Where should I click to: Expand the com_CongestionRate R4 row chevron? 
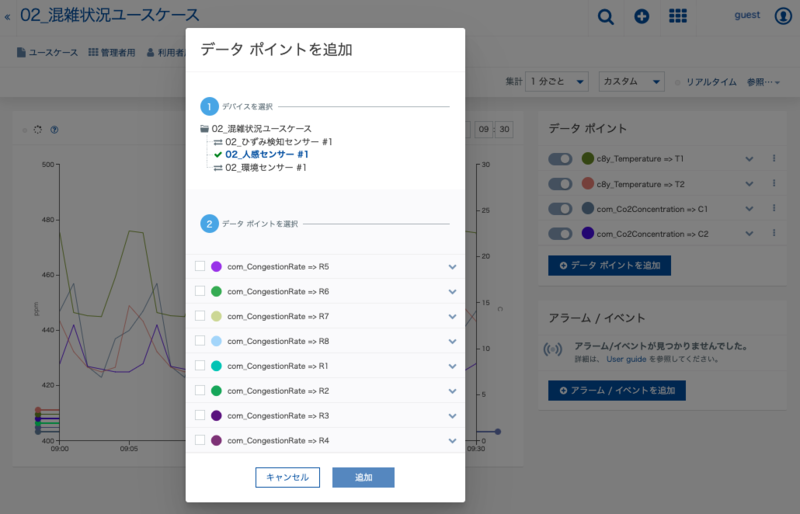(453, 441)
